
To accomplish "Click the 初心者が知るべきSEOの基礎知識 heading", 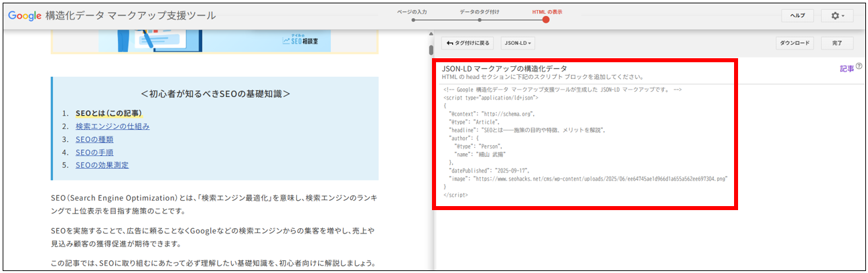I will pyautogui.click(x=216, y=94).
